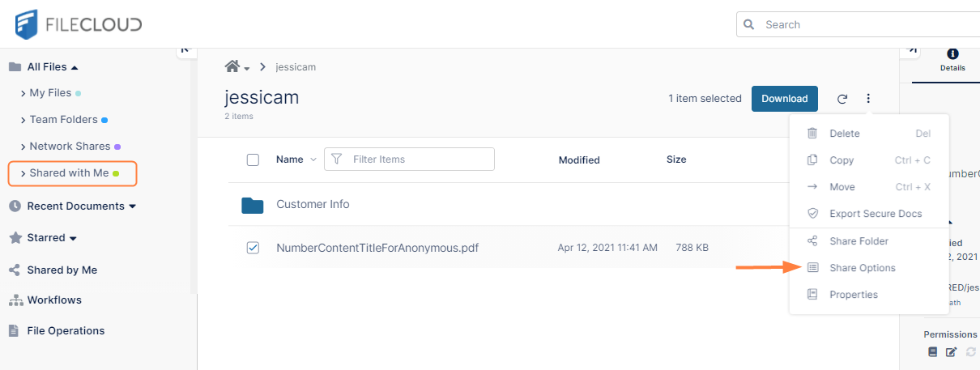980x370 pixels.
Task: Open the three-dot more options menu
Action: 868,99
